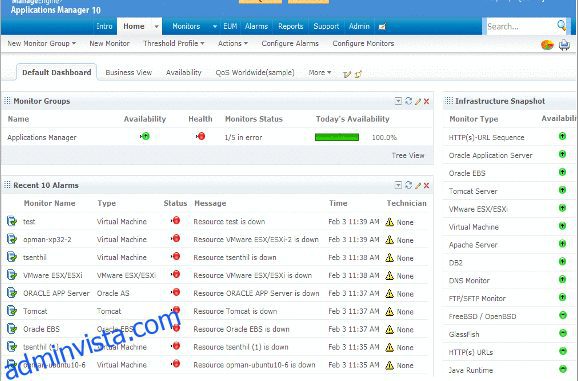578x381 pixels.
Task: Click warning technician icon for VMware ESX/ESXi alarm
Action: [x=390, y=276]
